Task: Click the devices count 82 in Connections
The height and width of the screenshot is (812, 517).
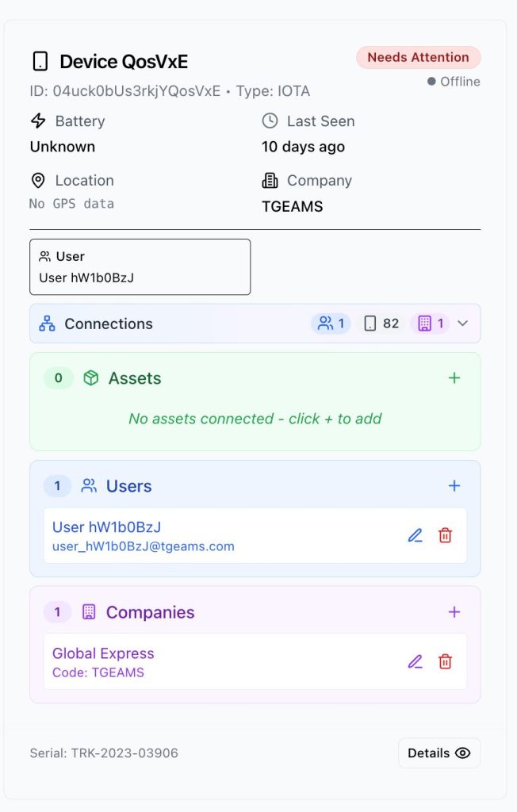Action: coord(381,324)
